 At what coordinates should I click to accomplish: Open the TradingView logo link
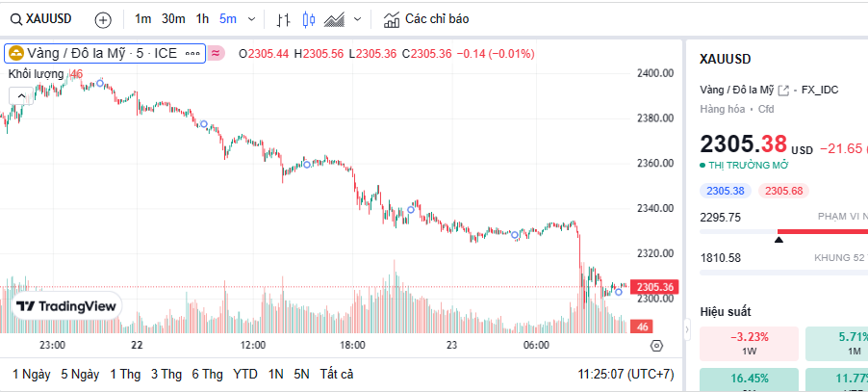point(66,305)
